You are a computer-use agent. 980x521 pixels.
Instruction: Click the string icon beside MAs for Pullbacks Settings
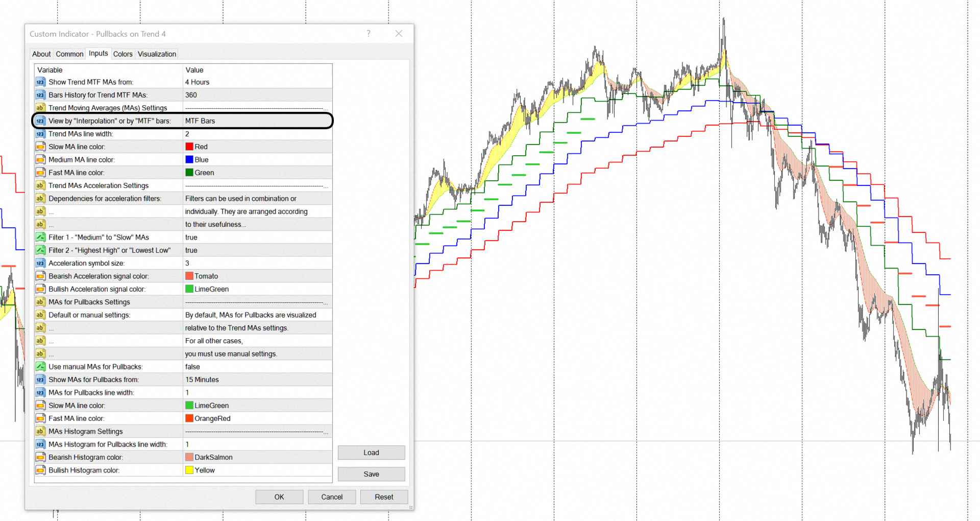point(40,302)
